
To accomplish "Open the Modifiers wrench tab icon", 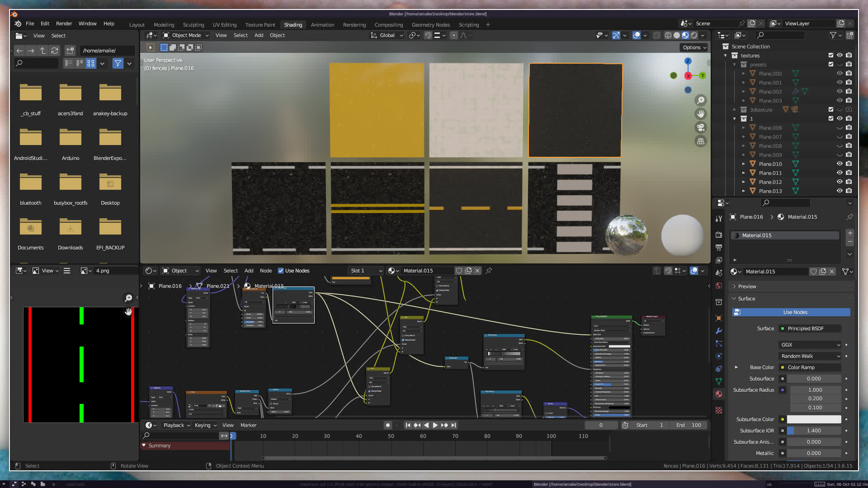I will 719,331.
